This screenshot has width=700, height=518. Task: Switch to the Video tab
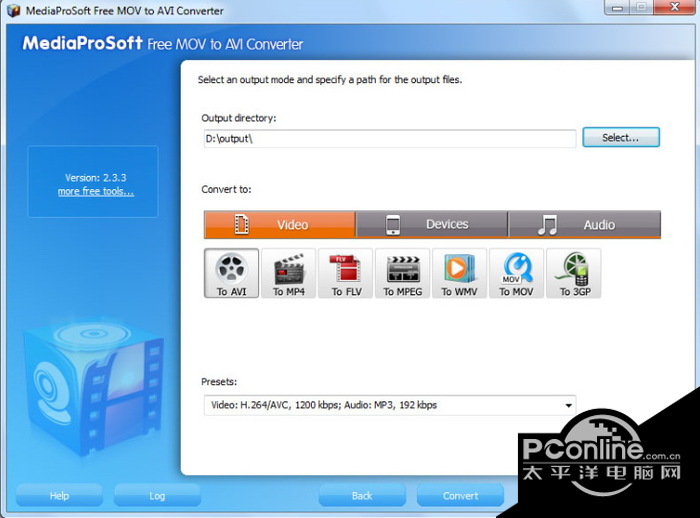click(279, 225)
